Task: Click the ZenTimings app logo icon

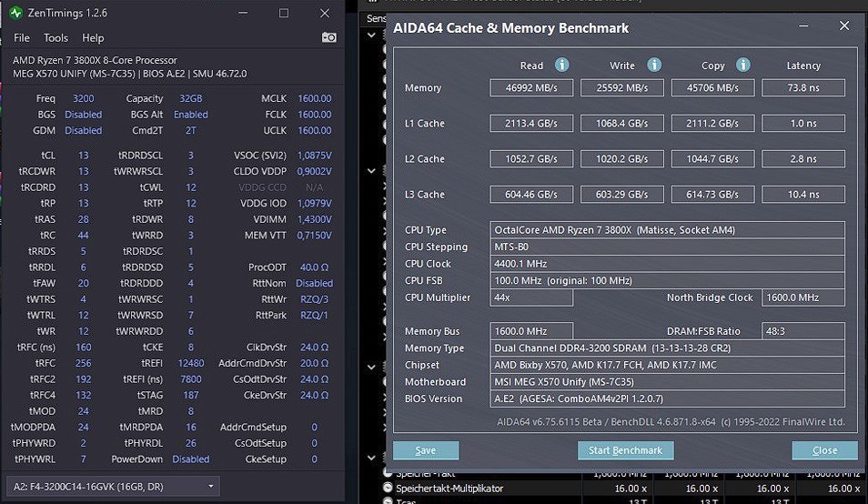Action: click(16, 13)
